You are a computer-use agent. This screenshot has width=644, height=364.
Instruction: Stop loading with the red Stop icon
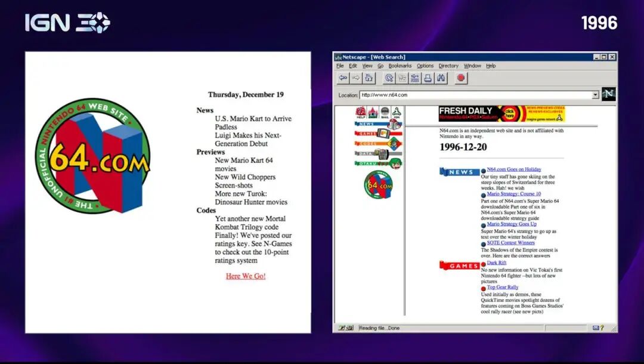(x=461, y=78)
